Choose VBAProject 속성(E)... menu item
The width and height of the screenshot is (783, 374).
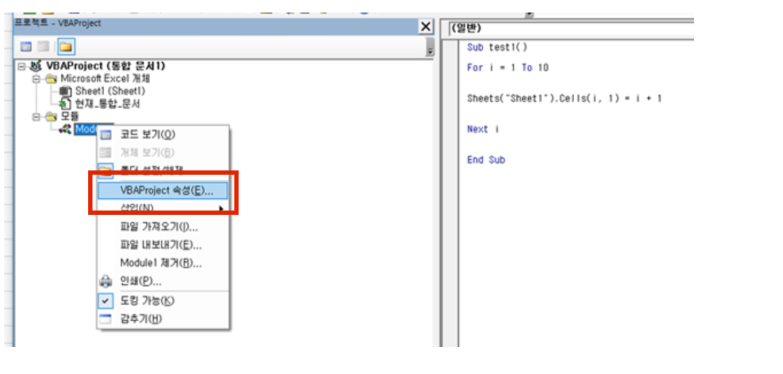(163, 190)
